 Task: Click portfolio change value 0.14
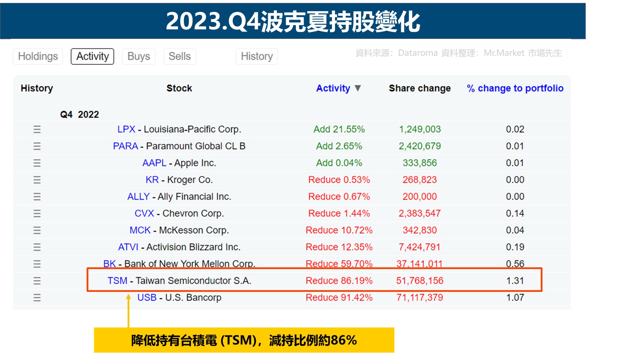click(515, 213)
